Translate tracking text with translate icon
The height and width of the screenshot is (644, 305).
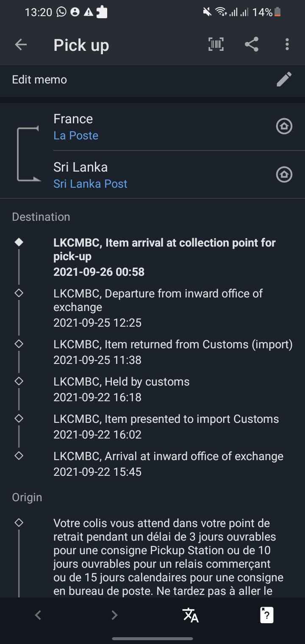click(x=191, y=615)
